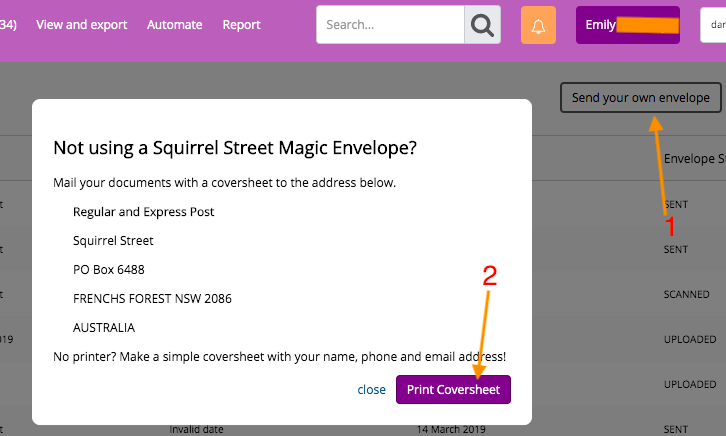The image size is (726, 436).
Task: Click into the Search field
Action: point(390,25)
